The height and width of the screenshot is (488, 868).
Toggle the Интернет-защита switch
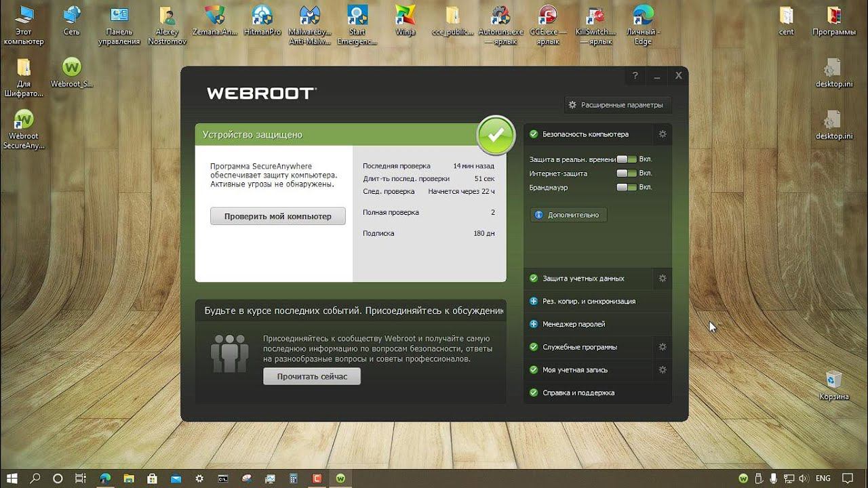627,174
